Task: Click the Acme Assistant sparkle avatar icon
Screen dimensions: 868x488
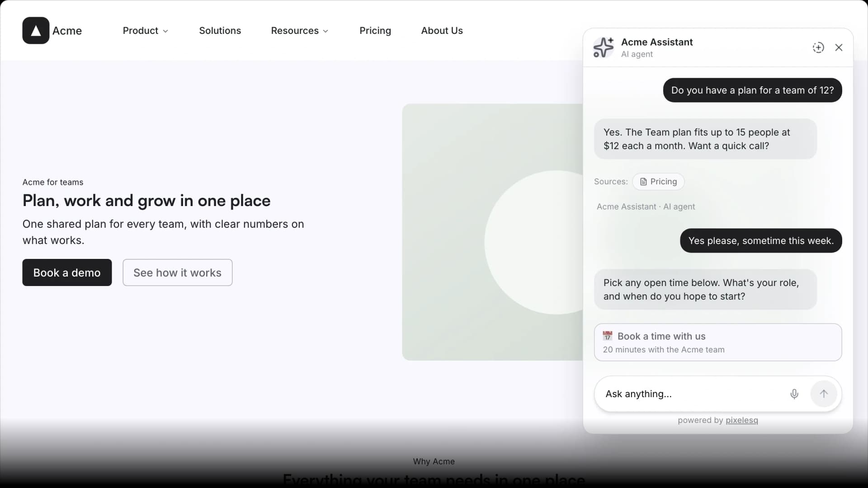Action: (604, 47)
